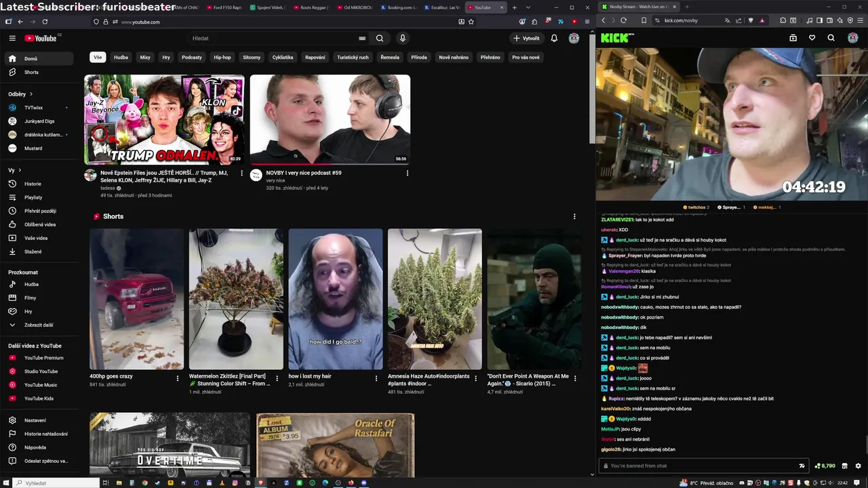Go to the Shorts section in the sidebar
This screenshot has height=488, width=868.
click(x=41, y=73)
